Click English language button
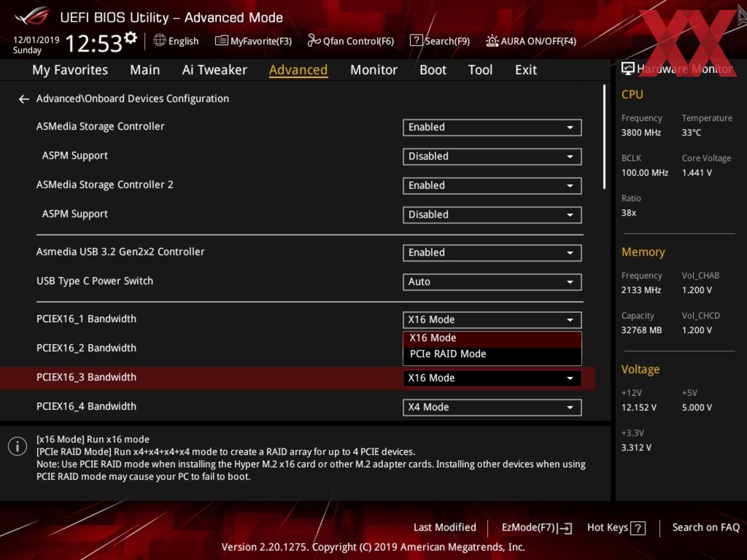 (183, 41)
